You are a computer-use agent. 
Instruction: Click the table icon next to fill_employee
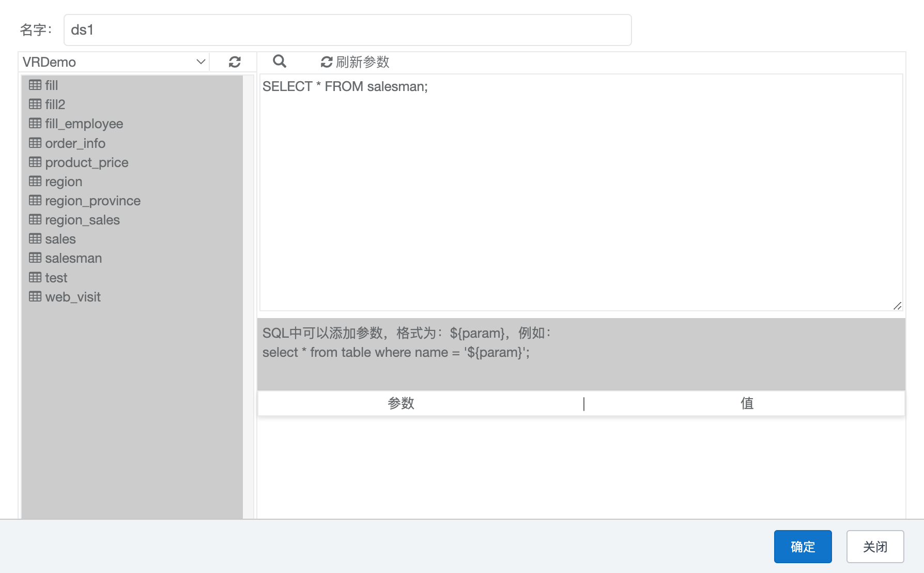pos(35,123)
